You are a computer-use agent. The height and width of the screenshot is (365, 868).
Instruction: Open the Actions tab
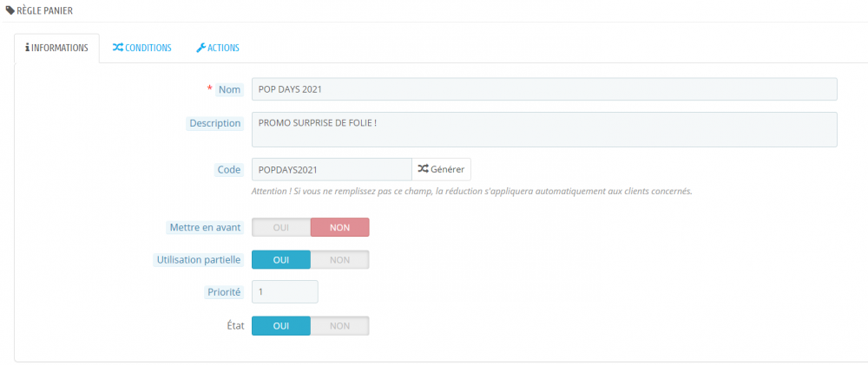pos(218,48)
